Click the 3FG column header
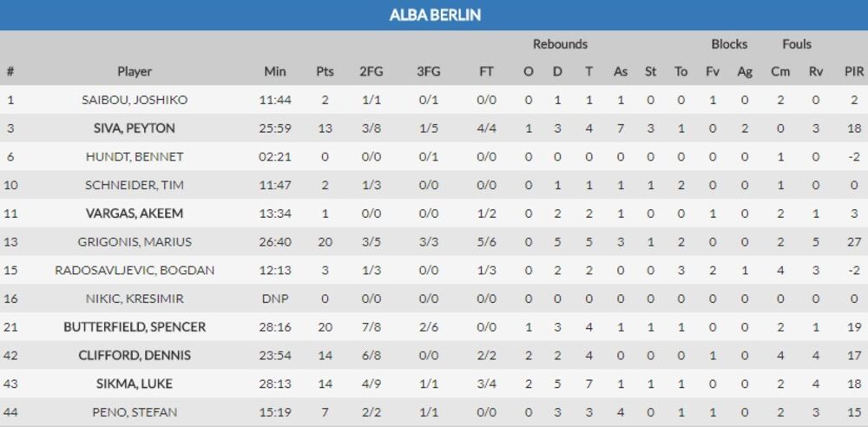 (x=429, y=71)
